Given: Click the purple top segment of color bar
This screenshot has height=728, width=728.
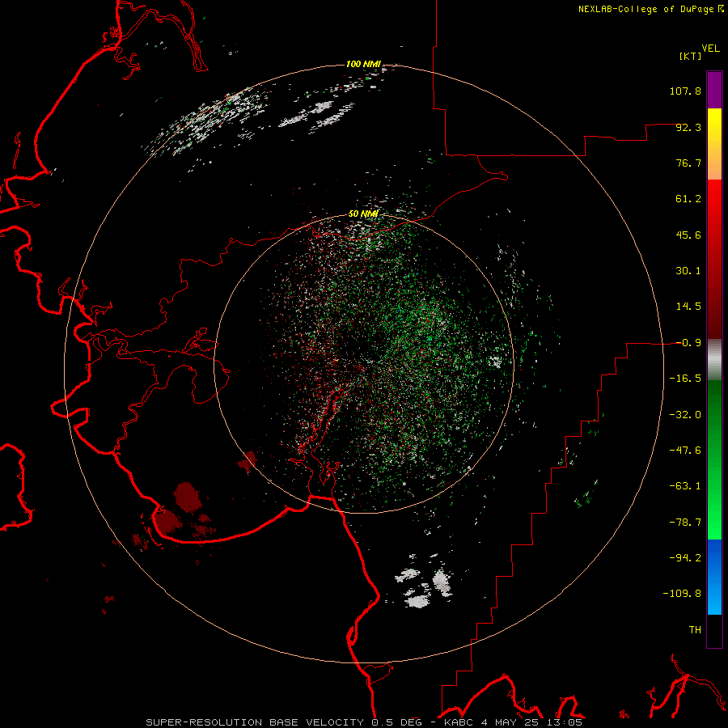Looking at the screenshot, I should (714, 90).
